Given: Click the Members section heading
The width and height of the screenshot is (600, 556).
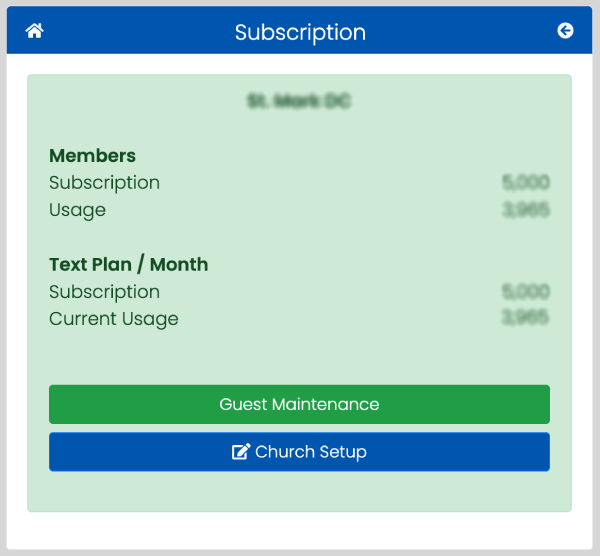Looking at the screenshot, I should pos(92,156).
